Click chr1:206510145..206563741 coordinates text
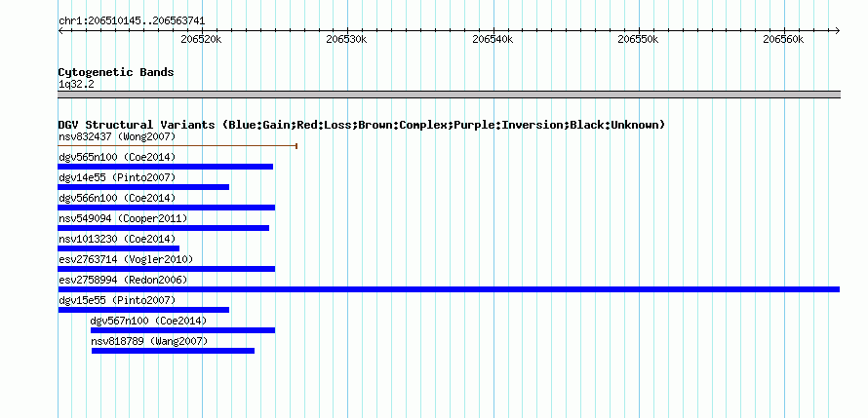 pos(132,21)
